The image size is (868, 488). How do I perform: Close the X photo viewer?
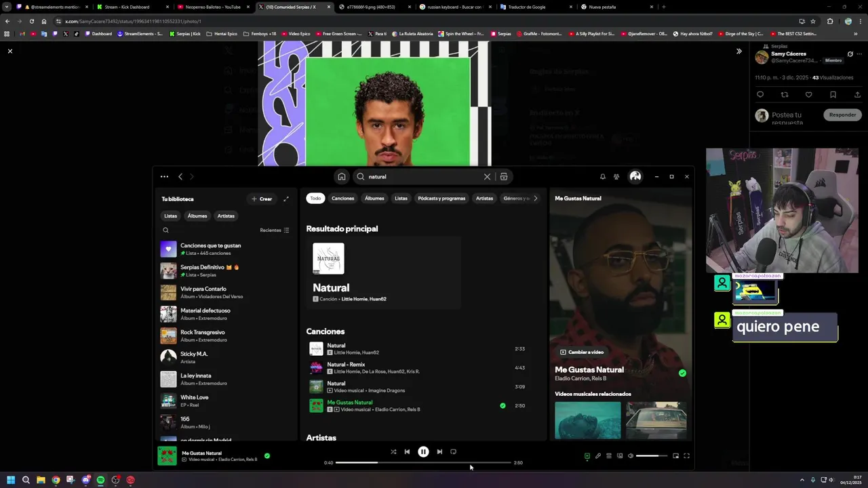pos(10,51)
